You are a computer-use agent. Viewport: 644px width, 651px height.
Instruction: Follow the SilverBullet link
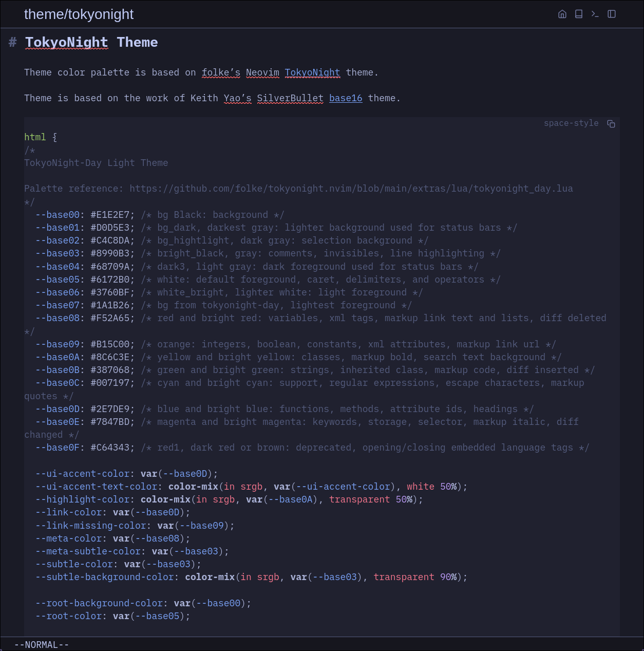click(x=290, y=98)
